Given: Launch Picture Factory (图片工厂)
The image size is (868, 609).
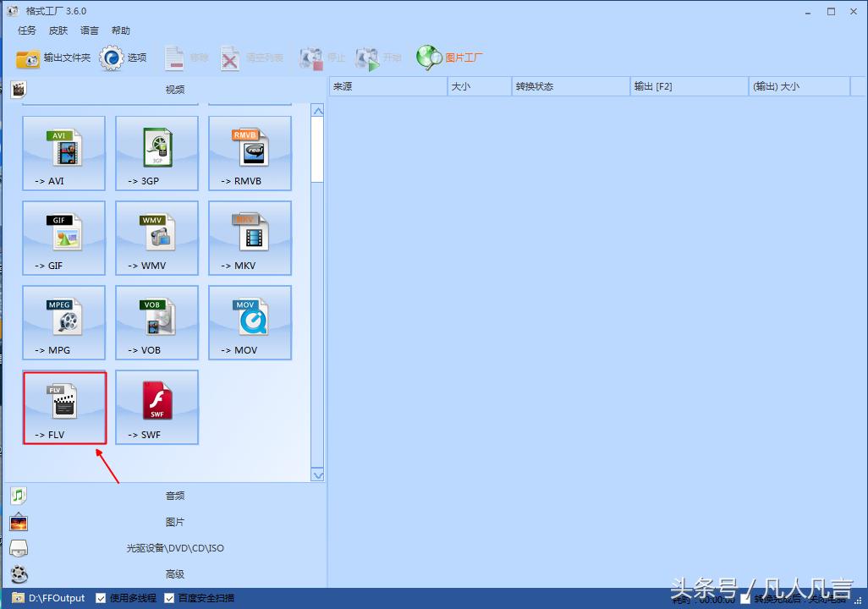Looking at the screenshot, I should point(449,58).
